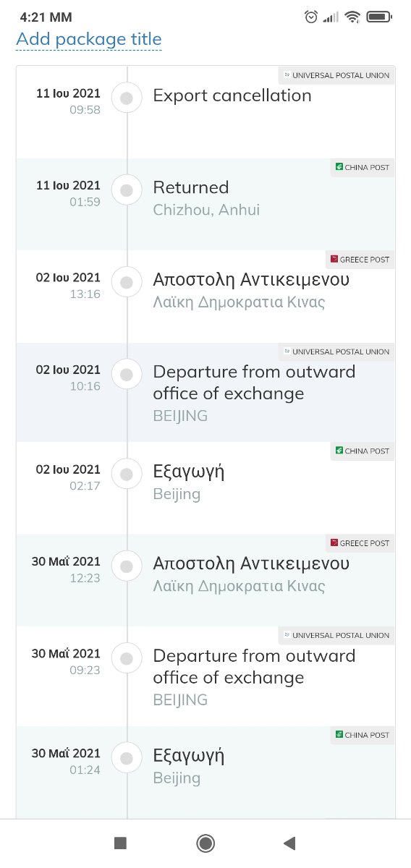Open the 02 Ιου Departure from outward office entry
Image resolution: width=411 pixels, height=868 pixels.
[x=205, y=392]
